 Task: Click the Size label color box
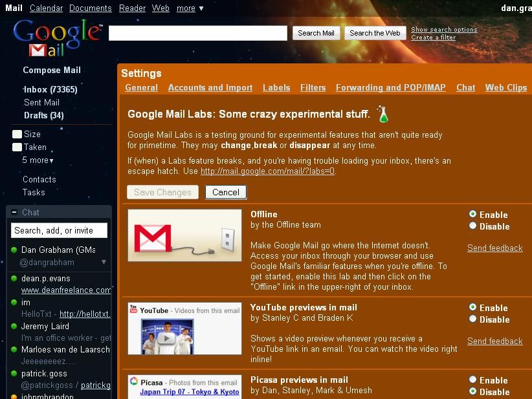click(17, 135)
